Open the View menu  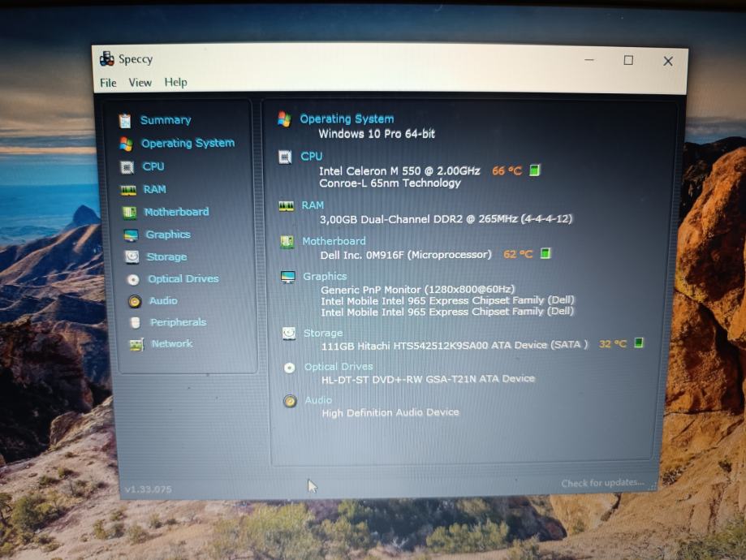coord(140,82)
